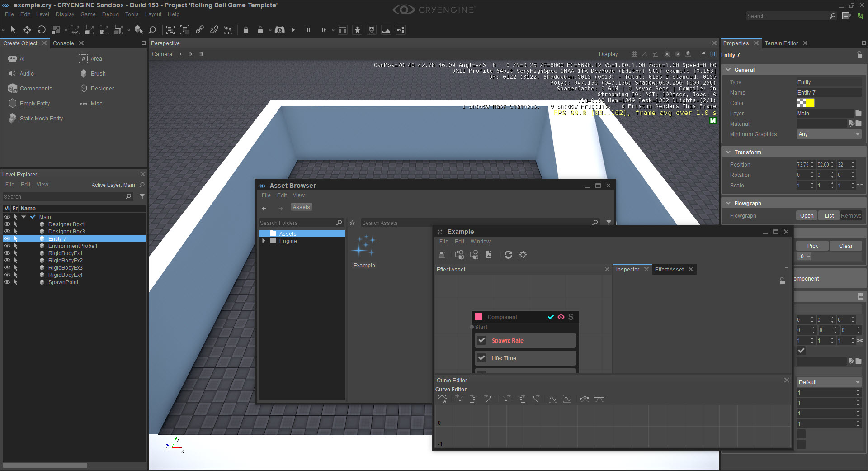Click the Flowgraph Open button
The width and height of the screenshot is (868, 471).
click(807, 216)
